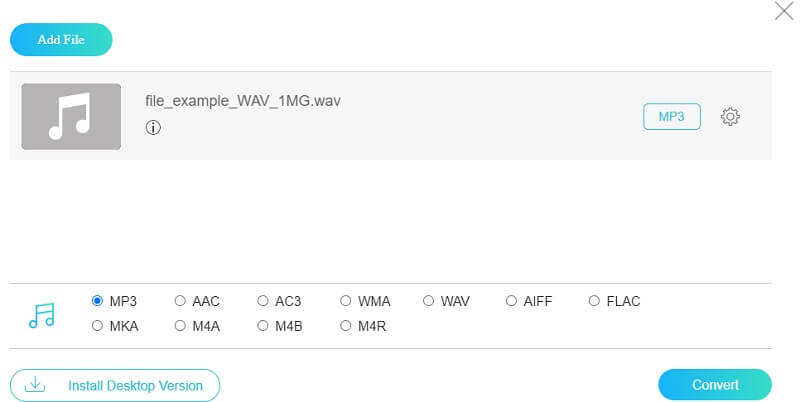Click the Add File button
Viewport: 800px width, 402px height.
click(x=61, y=40)
